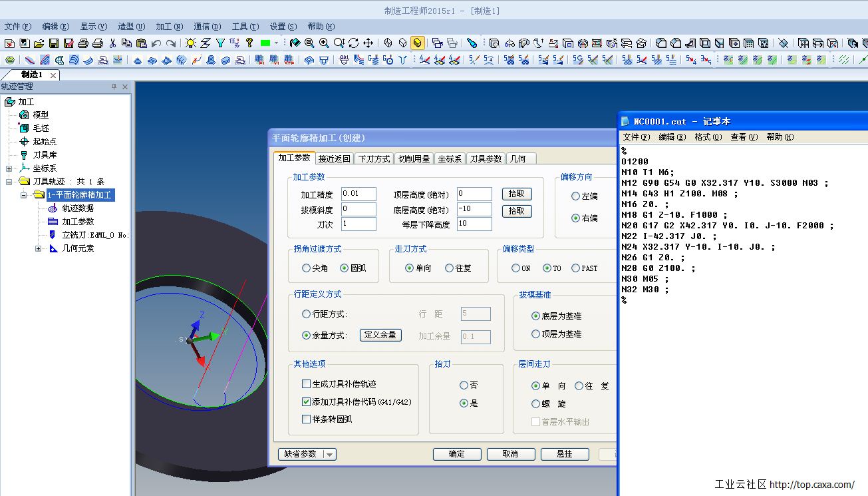Click the 确定 button
868x496 pixels.
click(457, 454)
